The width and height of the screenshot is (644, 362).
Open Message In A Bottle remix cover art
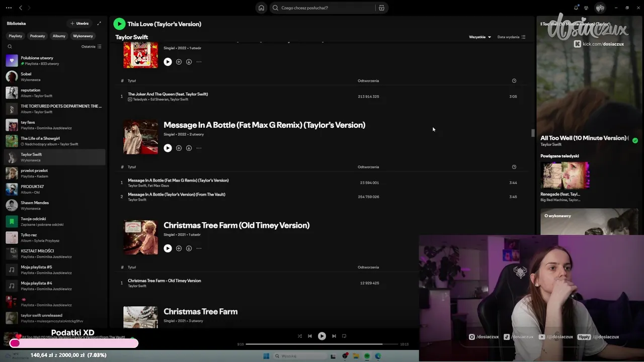140,137
